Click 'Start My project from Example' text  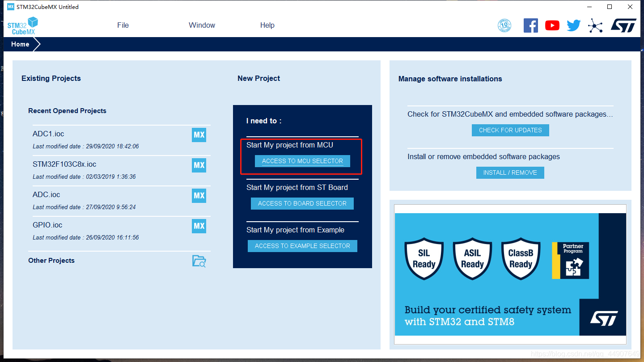(x=295, y=230)
